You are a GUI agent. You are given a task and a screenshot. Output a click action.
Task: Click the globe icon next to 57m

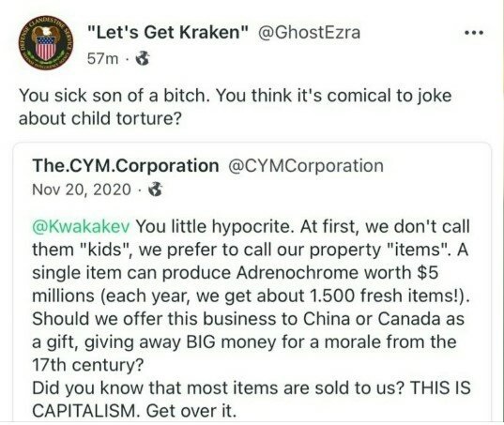tap(143, 58)
